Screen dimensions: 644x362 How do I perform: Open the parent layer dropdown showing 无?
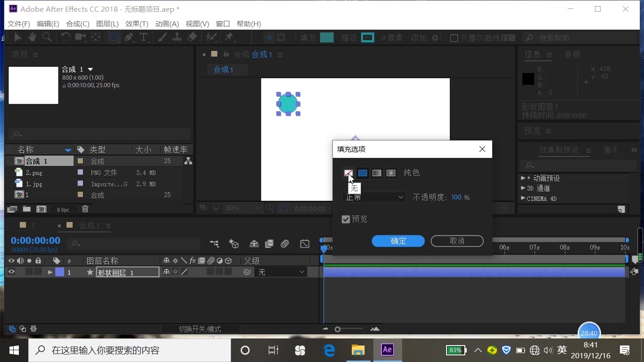281,272
